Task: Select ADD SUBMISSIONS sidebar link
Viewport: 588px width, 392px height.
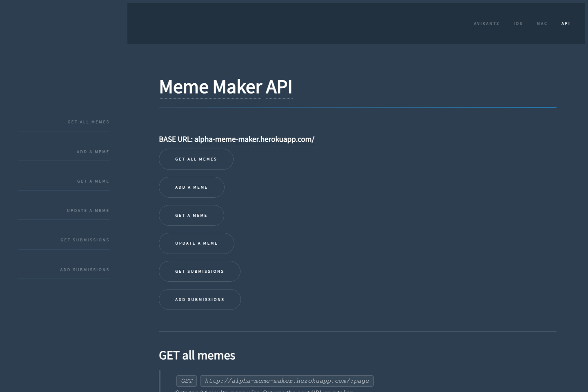Action: tap(84, 269)
